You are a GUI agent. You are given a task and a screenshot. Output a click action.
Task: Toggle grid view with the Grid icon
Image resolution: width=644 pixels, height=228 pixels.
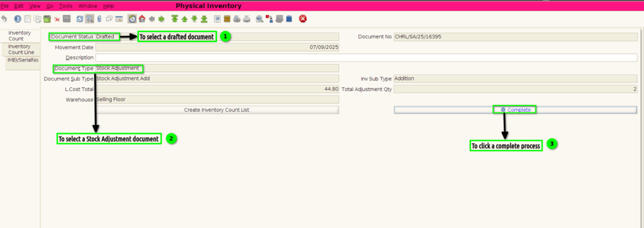coord(119,19)
